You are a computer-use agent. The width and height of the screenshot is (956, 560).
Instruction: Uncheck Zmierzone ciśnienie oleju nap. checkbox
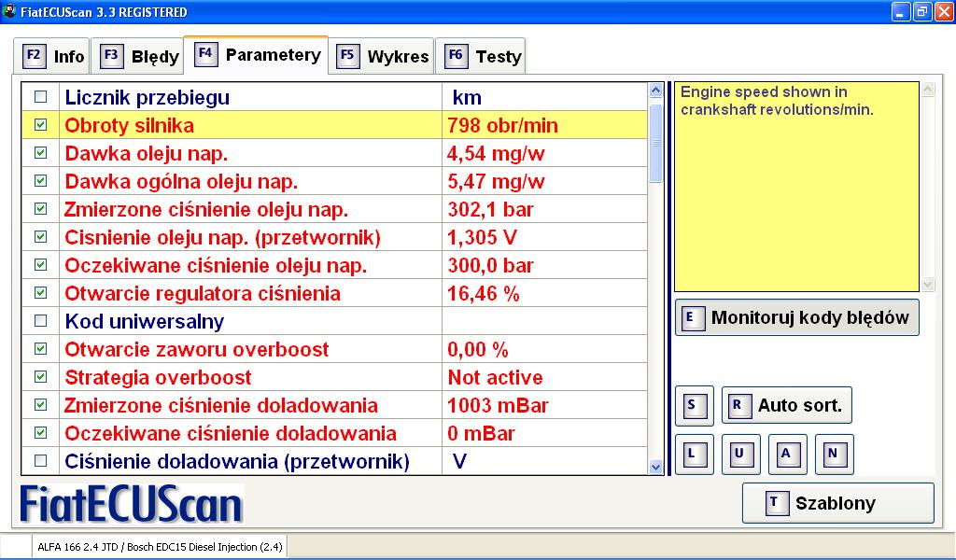pyautogui.click(x=41, y=209)
